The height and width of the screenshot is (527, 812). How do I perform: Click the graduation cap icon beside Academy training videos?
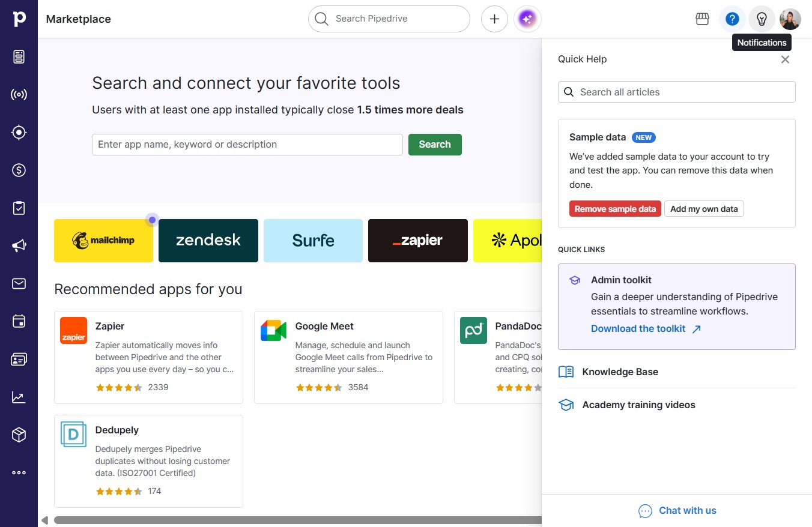point(566,405)
